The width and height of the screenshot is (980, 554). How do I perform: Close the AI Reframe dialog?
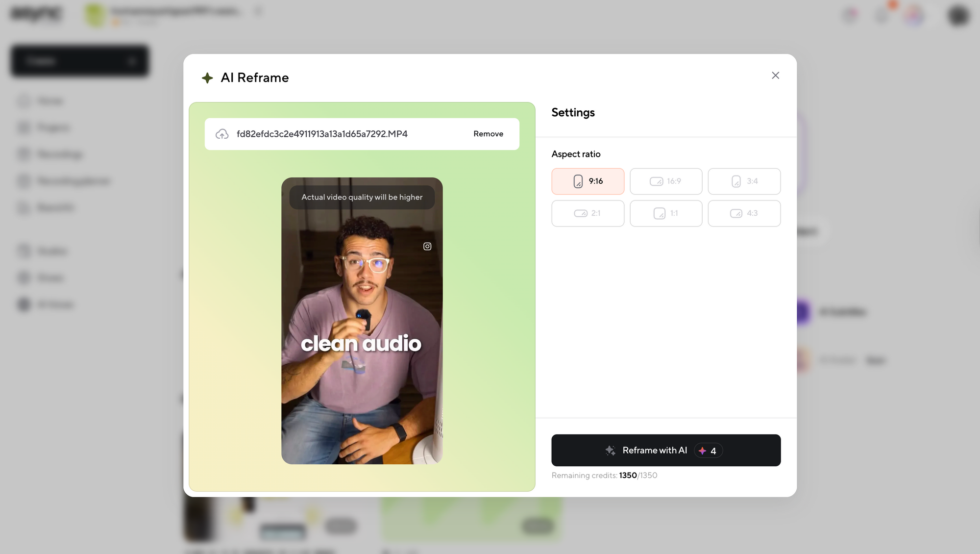[775, 76]
